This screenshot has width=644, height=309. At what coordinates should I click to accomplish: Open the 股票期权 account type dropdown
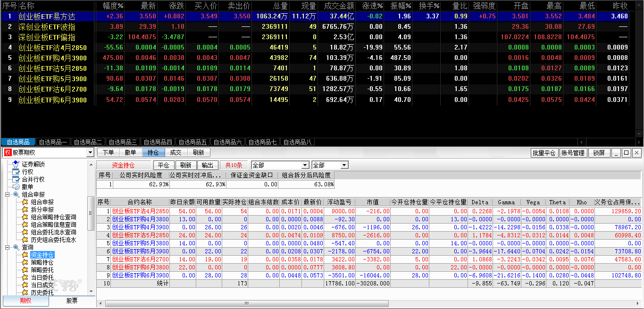click(90, 153)
